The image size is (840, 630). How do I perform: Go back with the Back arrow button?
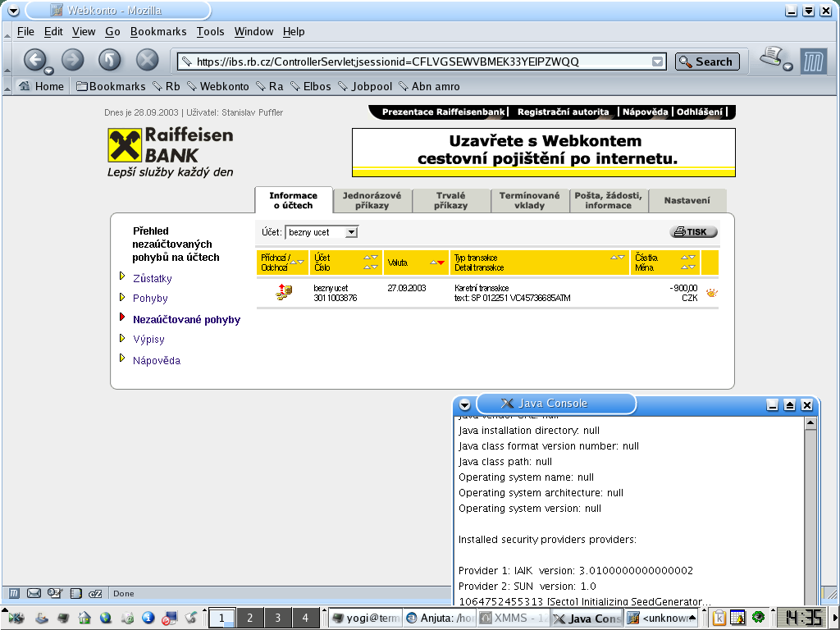(34, 59)
